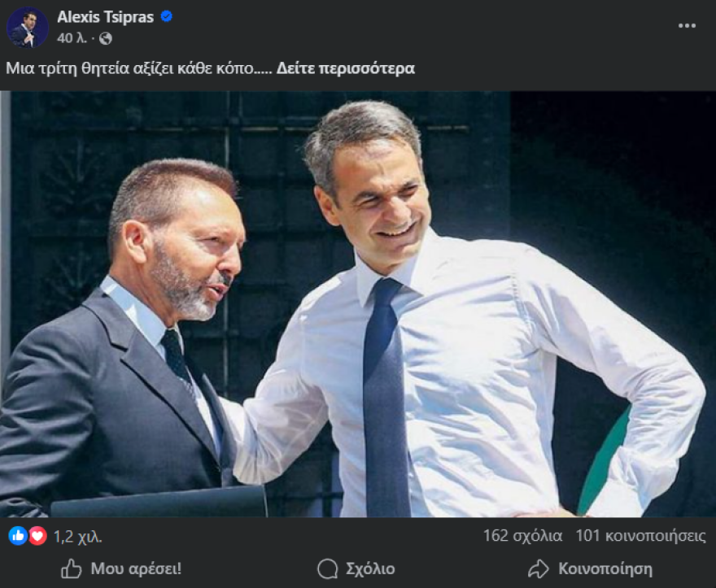Click the share arrow icon

pyautogui.click(x=537, y=568)
